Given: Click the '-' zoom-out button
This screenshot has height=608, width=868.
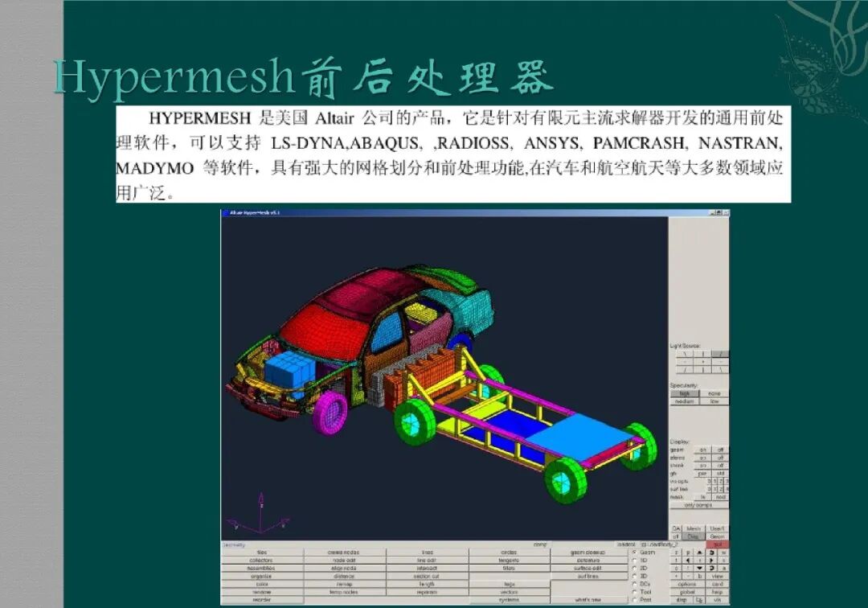Looking at the screenshot, I should (688, 576).
